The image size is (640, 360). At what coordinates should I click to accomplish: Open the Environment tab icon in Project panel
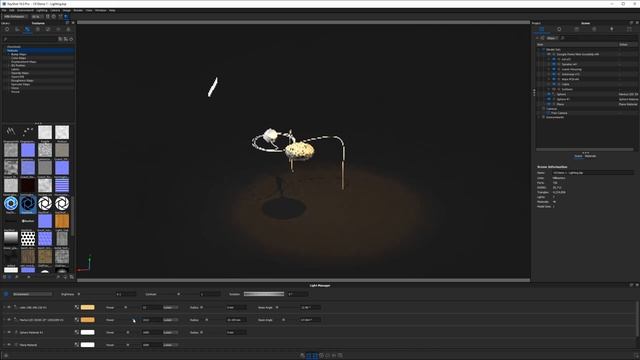pos(576,29)
